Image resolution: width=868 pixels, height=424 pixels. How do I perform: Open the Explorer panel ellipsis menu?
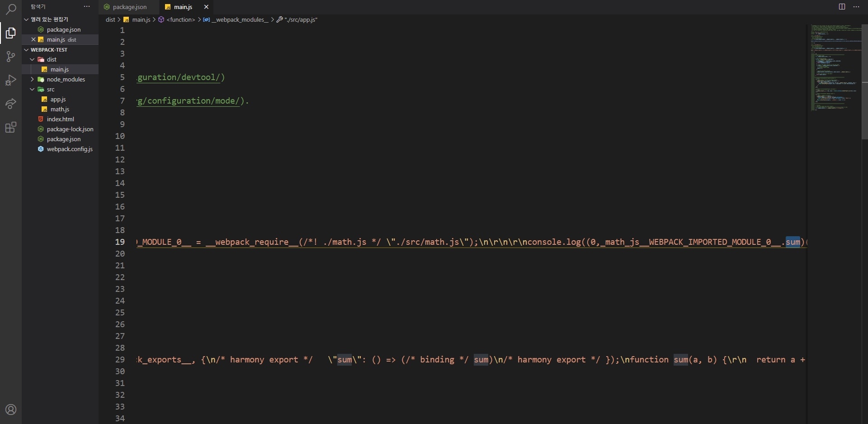click(x=87, y=7)
